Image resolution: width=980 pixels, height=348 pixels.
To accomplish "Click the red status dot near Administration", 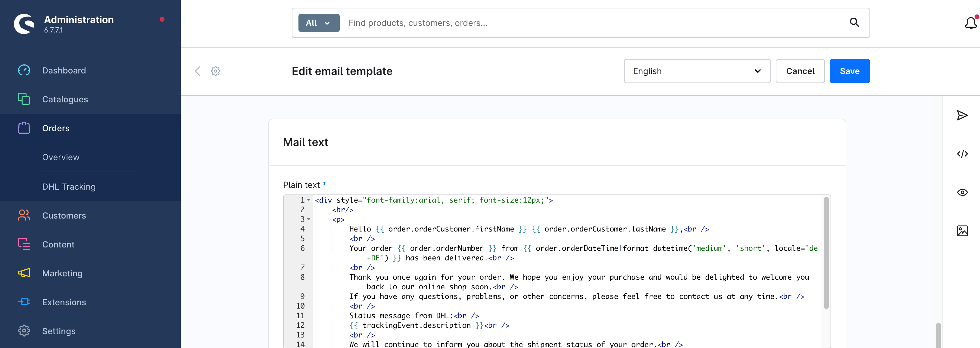I will [x=162, y=19].
